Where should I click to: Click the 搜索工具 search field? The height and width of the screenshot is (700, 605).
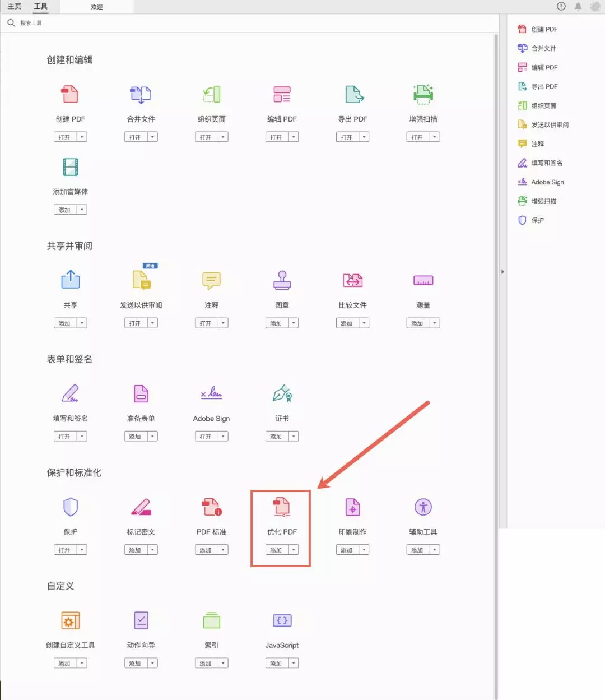point(112,23)
